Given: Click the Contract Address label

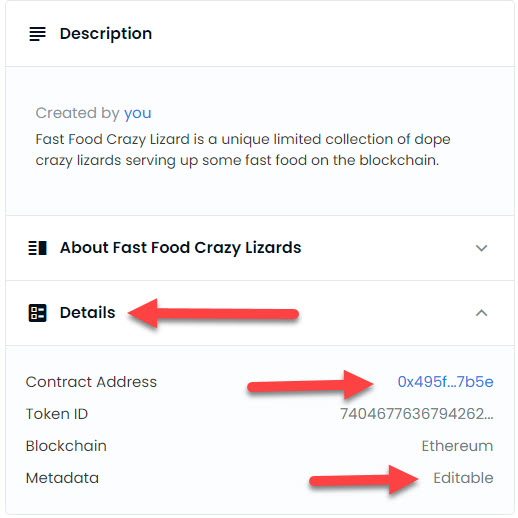Looking at the screenshot, I should (x=91, y=382).
